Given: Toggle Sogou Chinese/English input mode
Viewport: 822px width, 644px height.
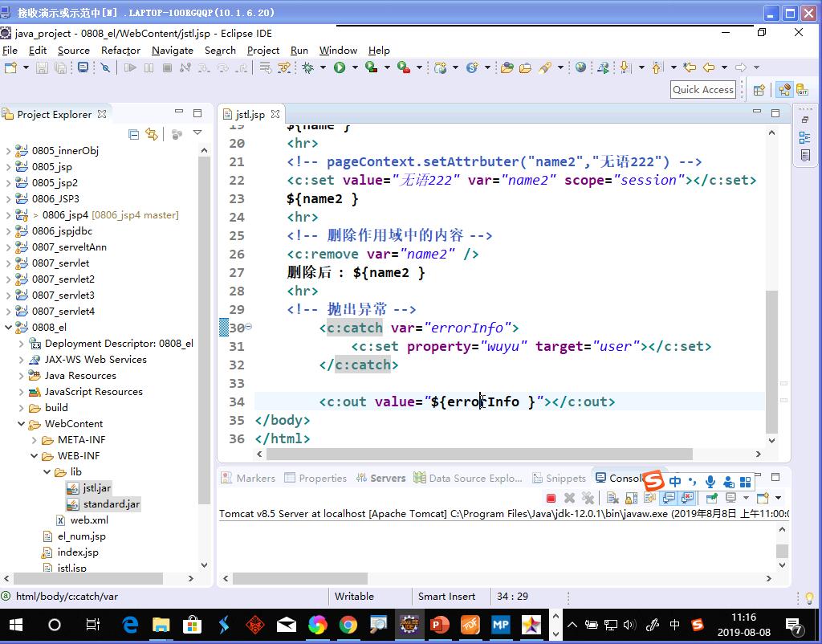Looking at the screenshot, I should (x=675, y=481).
